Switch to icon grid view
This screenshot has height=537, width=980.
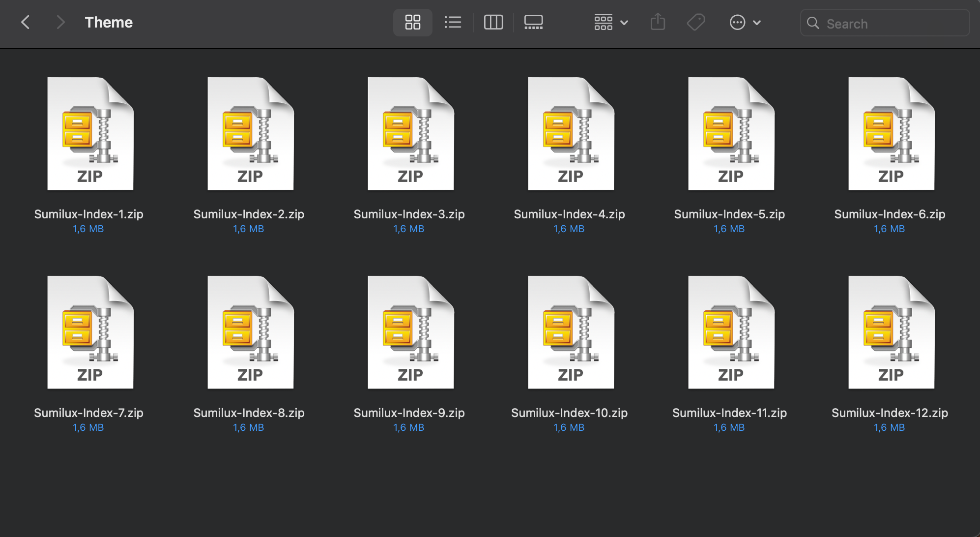click(x=412, y=22)
